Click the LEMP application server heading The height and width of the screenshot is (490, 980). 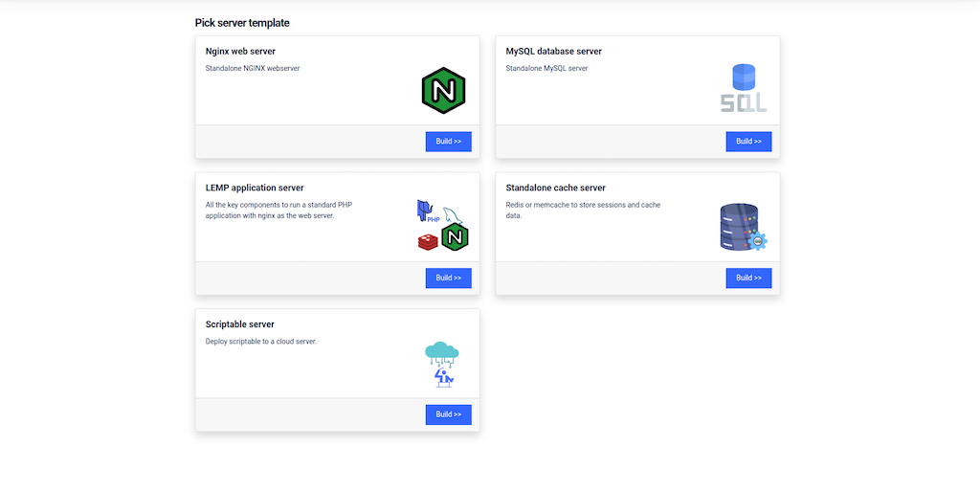255,189
